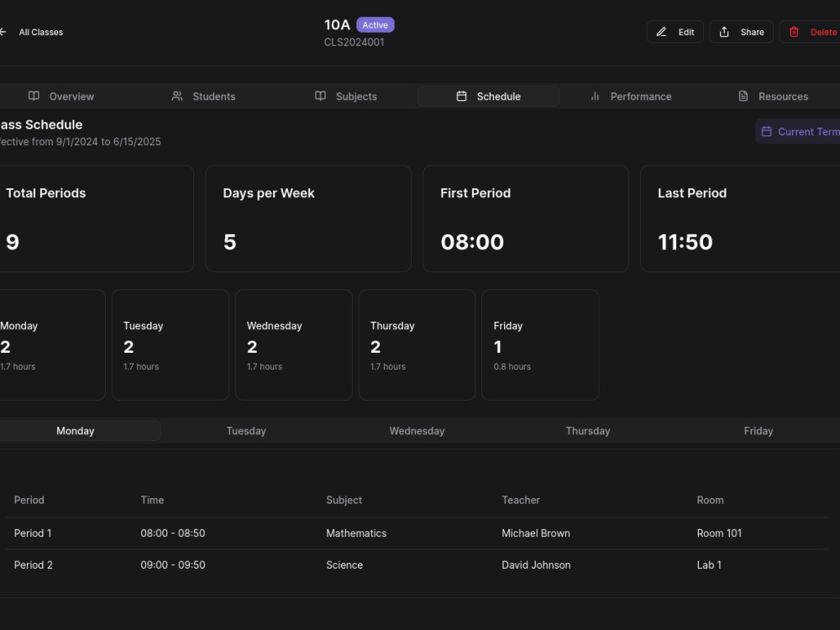Click the Period 2 cell

click(x=34, y=564)
